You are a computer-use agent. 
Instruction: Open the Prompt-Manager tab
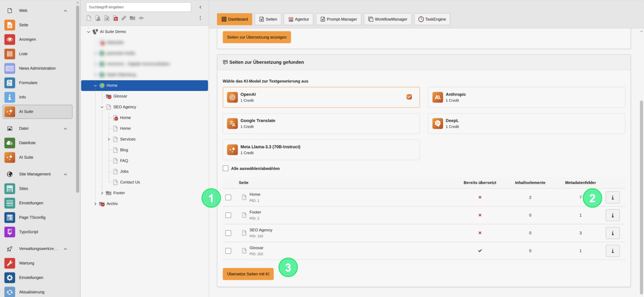339,19
